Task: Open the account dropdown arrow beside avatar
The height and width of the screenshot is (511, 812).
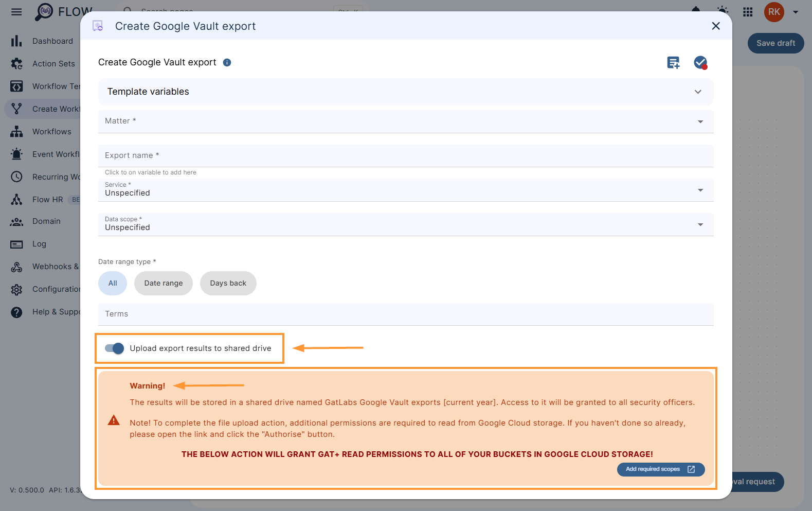Action: (x=796, y=12)
